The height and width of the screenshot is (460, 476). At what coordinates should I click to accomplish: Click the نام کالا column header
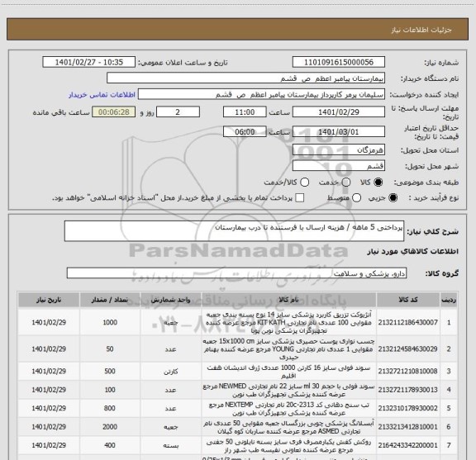point(288,300)
